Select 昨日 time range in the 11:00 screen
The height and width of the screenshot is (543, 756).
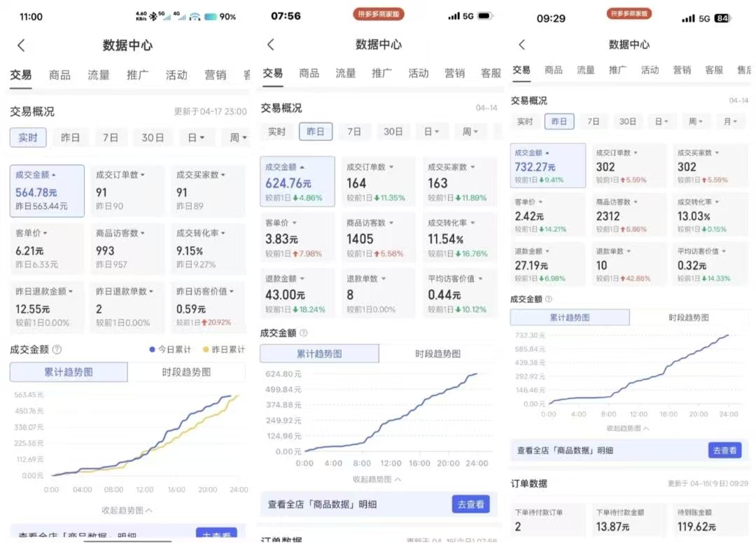pyautogui.click(x=70, y=138)
